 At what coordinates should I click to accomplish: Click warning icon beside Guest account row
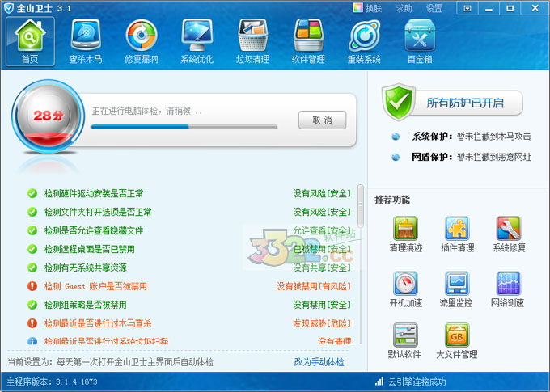pyautogui.click(x=32, y=286)
